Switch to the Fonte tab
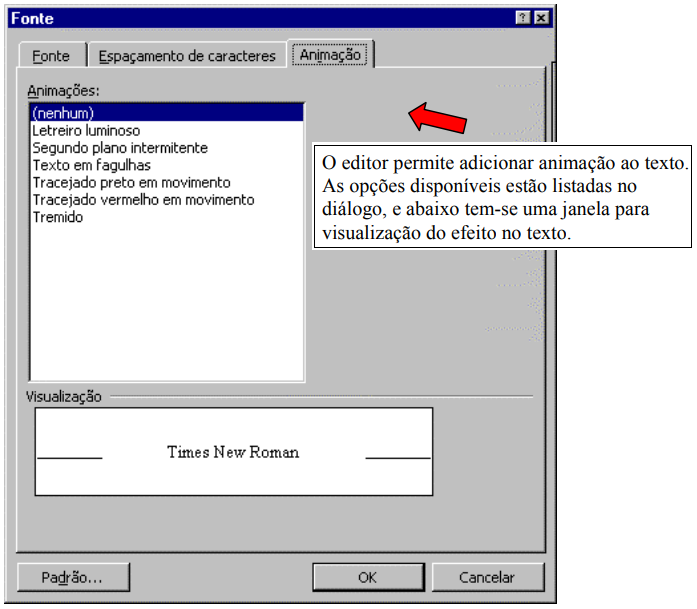The width and height of the screenshot is (697, 609). (51, 56)
